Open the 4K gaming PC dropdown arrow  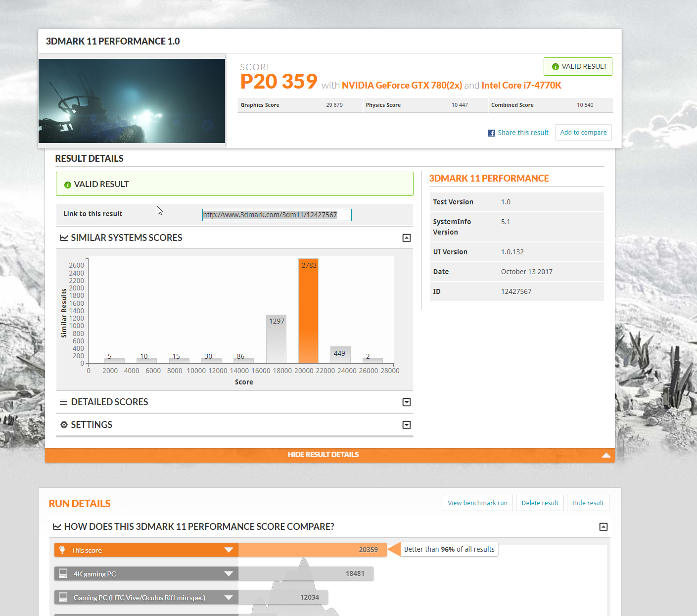point(229,573)
